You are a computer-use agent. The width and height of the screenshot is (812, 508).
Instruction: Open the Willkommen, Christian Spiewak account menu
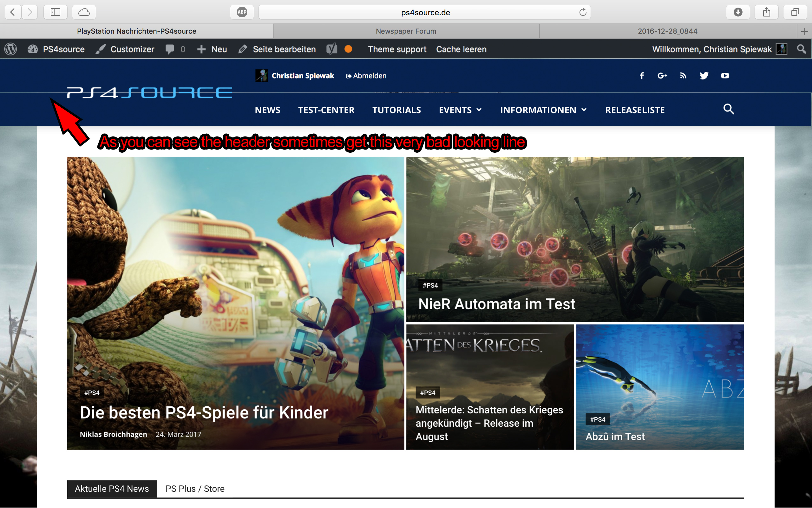719,49
